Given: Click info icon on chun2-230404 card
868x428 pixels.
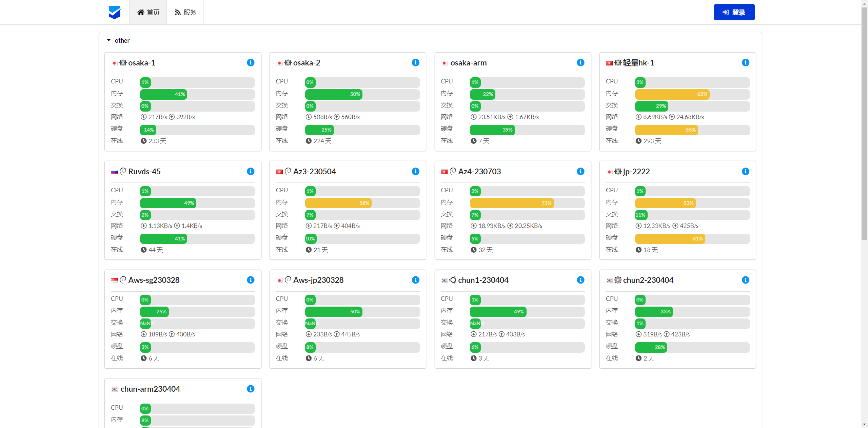Looking at the screenshot, I should 745,280.
